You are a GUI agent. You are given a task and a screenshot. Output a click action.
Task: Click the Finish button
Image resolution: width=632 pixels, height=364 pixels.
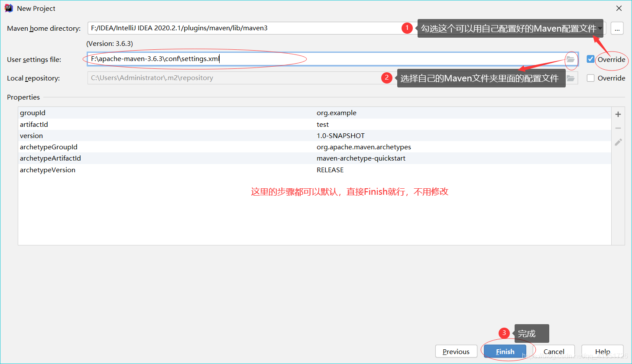[505, 351]
